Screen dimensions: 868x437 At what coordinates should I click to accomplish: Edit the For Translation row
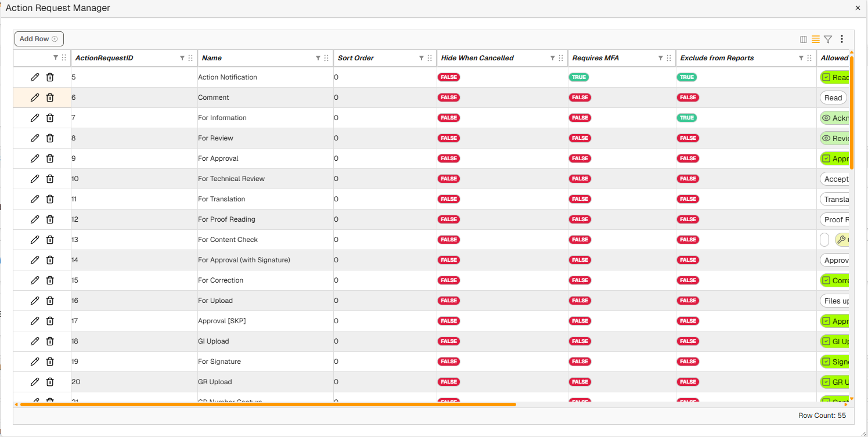tap(35, 199)
